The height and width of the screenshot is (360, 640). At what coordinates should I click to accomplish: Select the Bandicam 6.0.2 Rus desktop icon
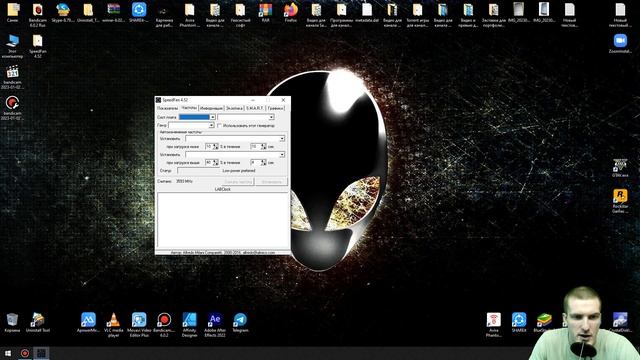click(38, 14)
